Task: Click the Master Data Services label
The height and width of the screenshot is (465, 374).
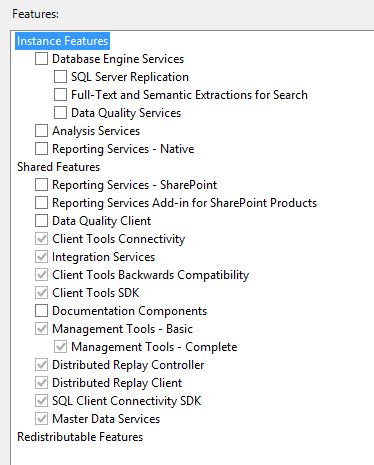Action: tap(106, 419)
